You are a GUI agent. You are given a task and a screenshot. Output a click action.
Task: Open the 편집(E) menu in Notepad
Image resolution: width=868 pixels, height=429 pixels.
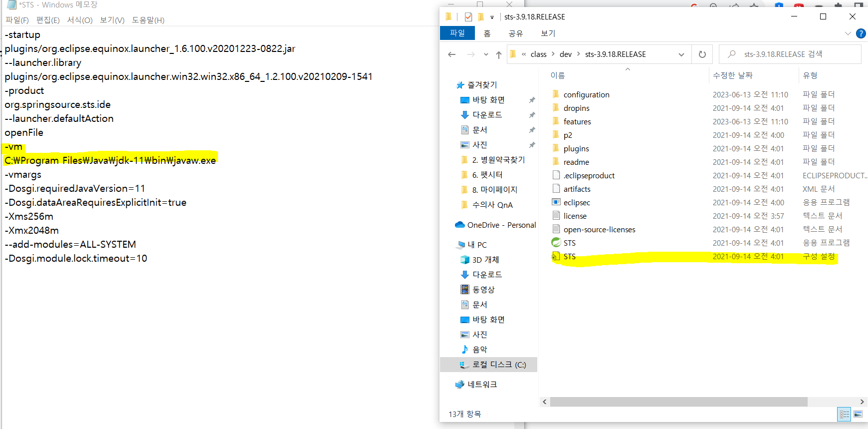(x=48, y=20)
